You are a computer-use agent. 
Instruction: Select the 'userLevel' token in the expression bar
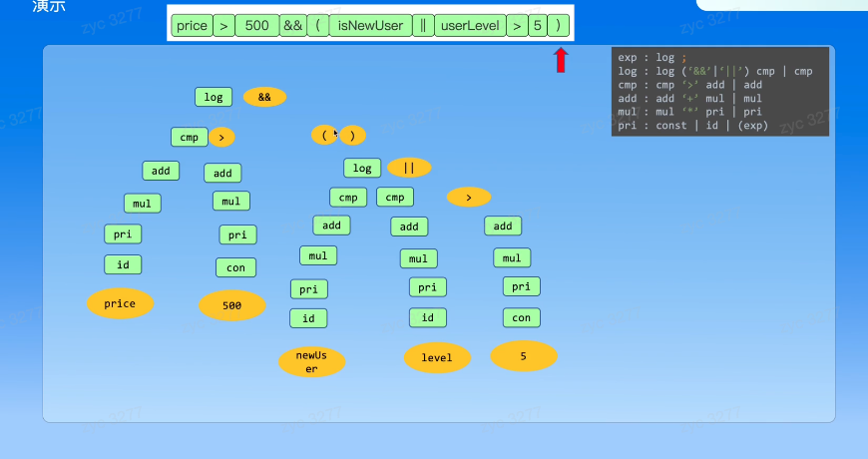(470, 26)
